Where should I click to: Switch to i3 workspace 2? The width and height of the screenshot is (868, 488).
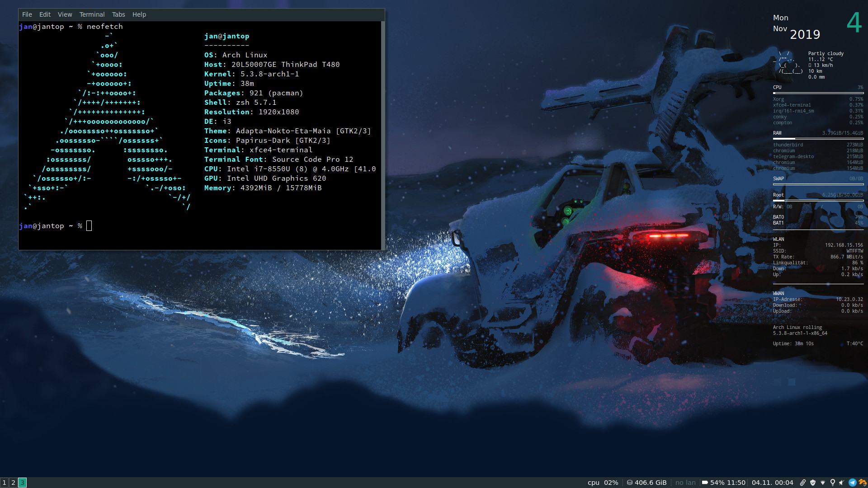(13, 483)
